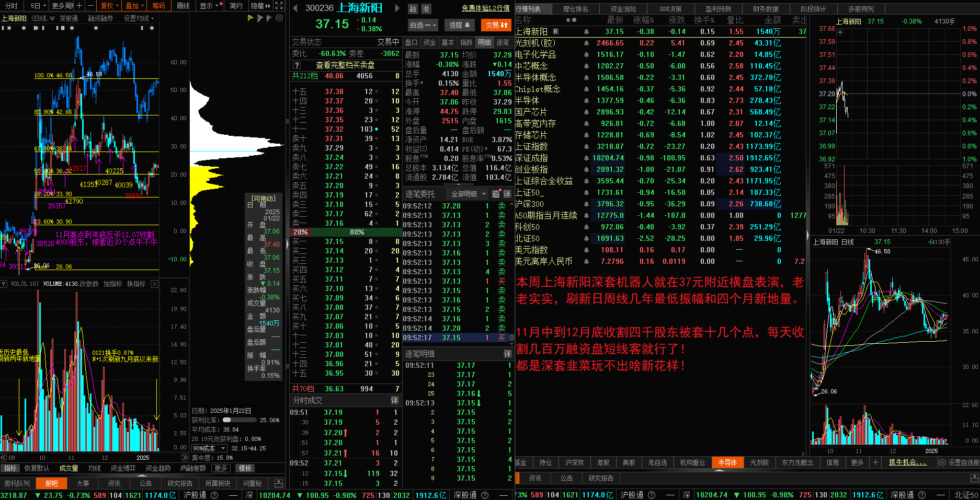Click the fullscreen expand icon in chart toolbar

click(279, 6)
